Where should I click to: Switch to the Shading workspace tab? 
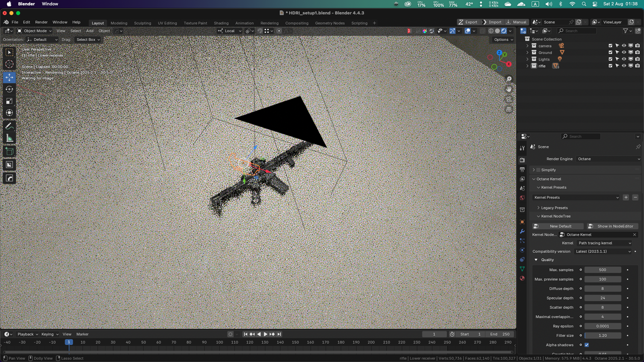(221, 23)
